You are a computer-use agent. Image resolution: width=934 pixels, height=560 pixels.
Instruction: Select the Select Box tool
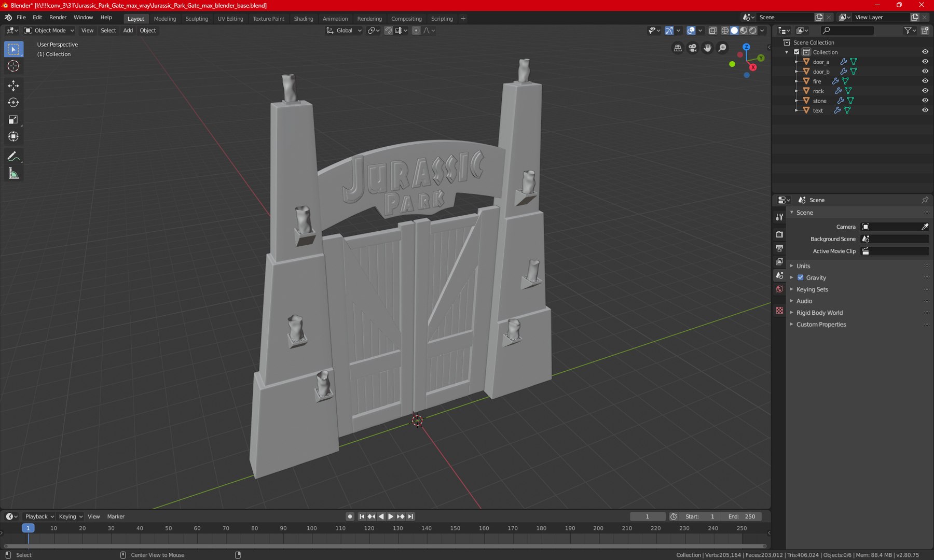13,49
